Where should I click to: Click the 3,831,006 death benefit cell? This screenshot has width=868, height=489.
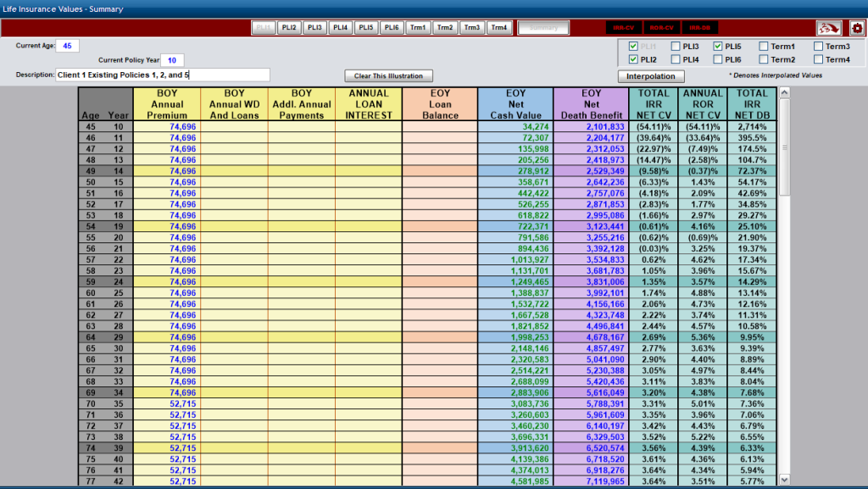click(591, 281)
